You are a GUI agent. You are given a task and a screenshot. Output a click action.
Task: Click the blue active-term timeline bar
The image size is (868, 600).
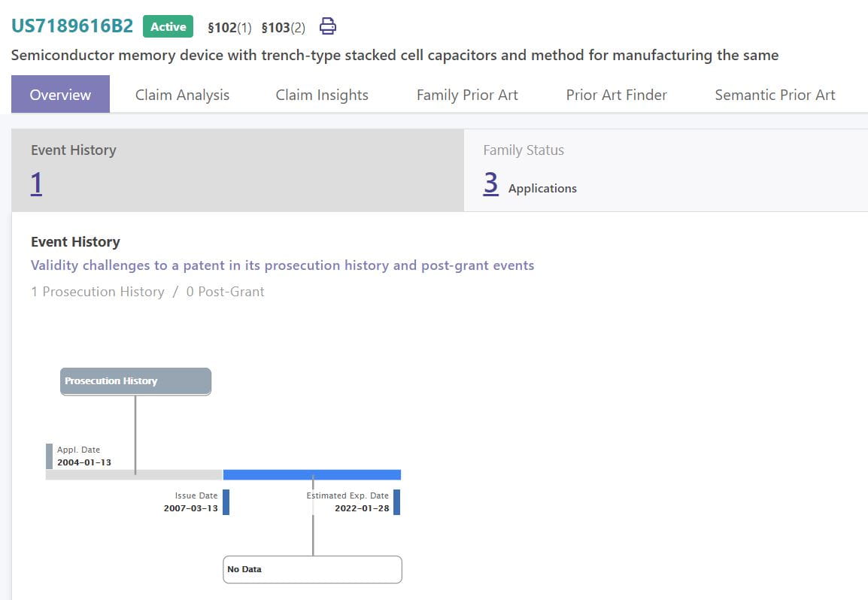(311, 475)
